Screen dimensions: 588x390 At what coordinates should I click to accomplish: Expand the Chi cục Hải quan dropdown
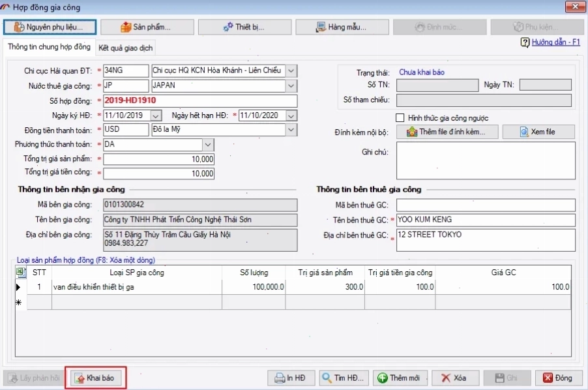pyautogui.click(x=291, y=70)
